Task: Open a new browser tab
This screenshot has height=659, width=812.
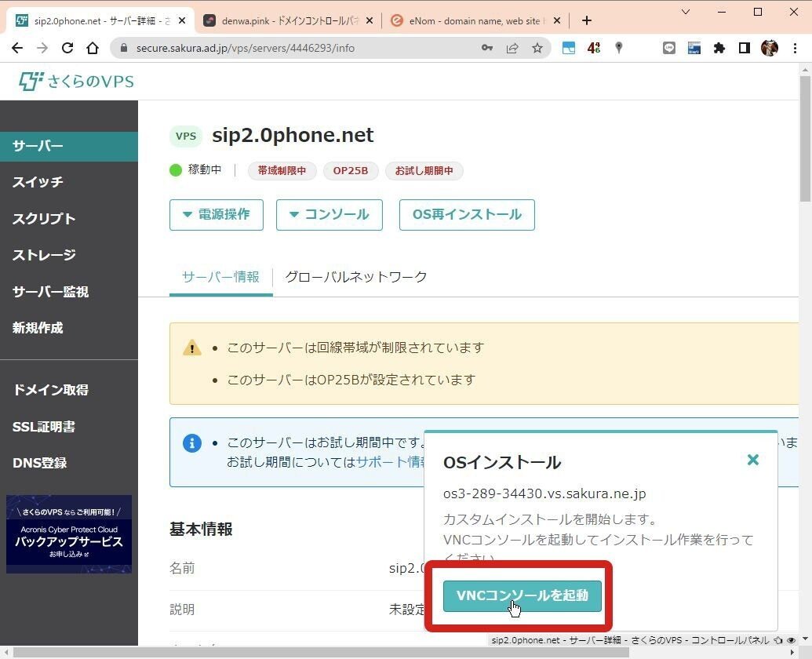Action: click(586, 20)
